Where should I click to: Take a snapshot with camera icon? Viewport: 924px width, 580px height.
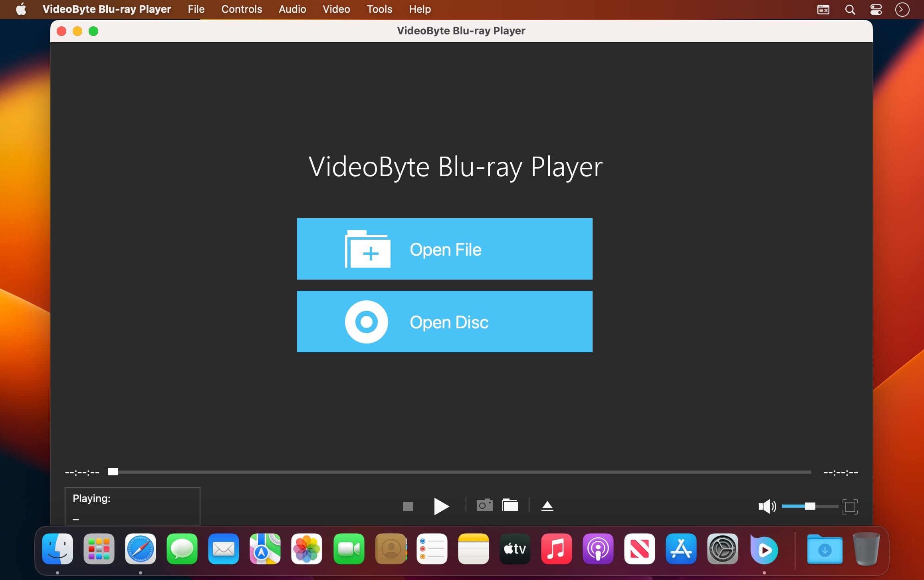tap(484, 506)
